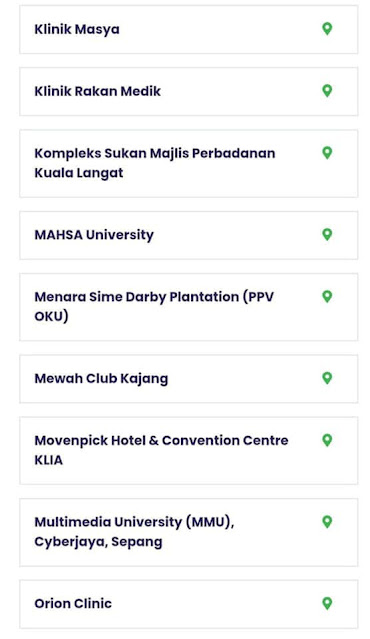Select Mewah Club Kajang text
The image size is (370, 639).
click(101, 379)
